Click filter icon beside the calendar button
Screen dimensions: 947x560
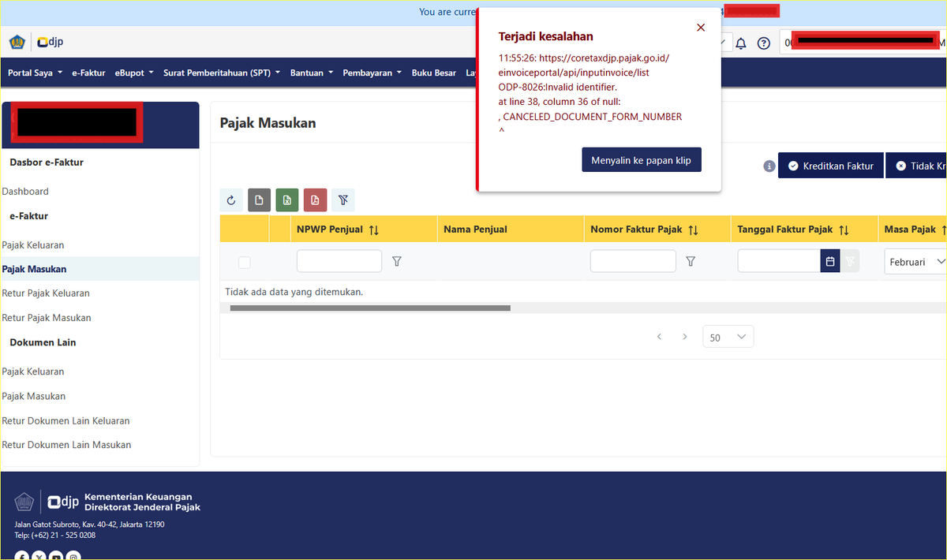[850, 261]
